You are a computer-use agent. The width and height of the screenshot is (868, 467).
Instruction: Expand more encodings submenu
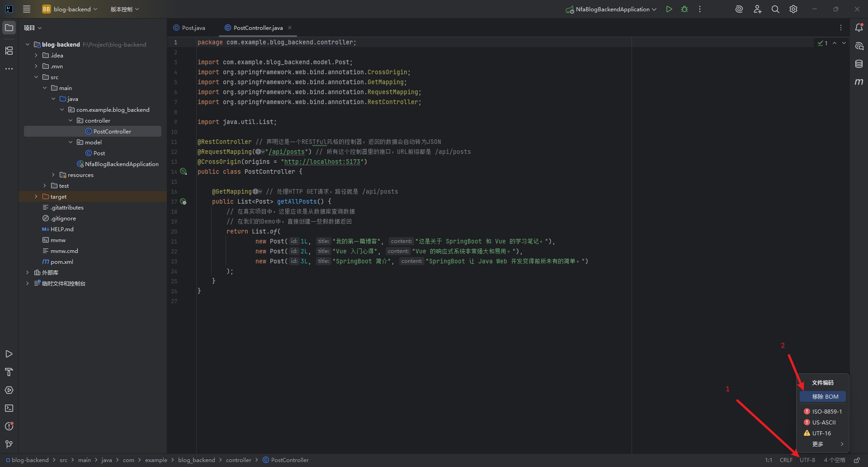tap(823, 444)
